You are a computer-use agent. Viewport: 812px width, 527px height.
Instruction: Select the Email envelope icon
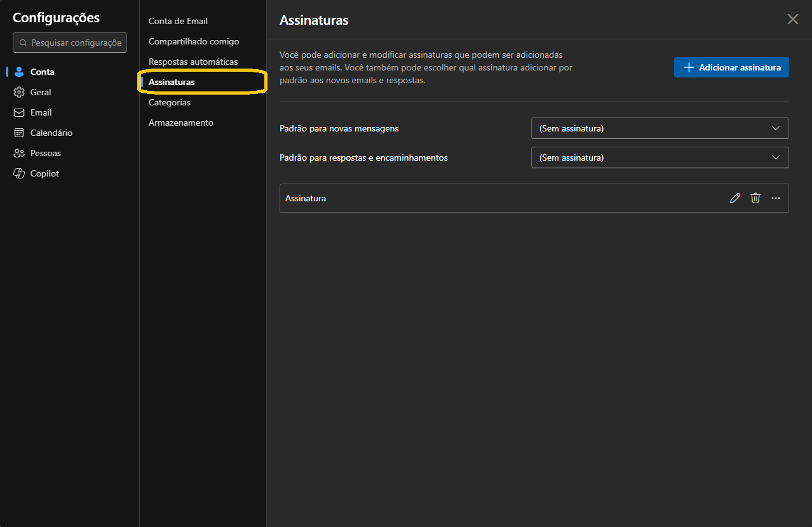click(19, 112)
